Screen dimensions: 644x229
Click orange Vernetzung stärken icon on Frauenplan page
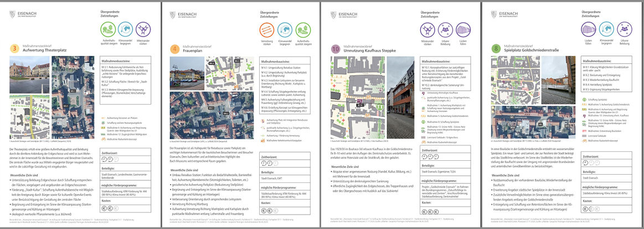[x=267, y=30]
